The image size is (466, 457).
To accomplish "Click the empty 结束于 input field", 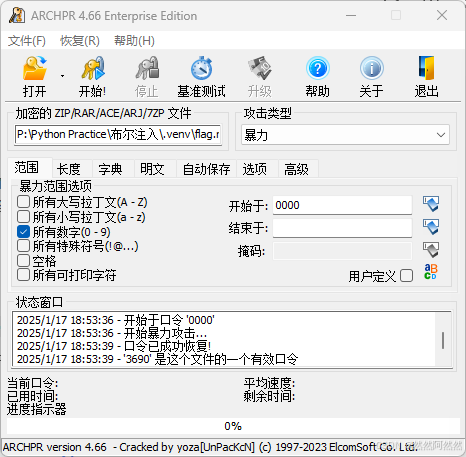I will (342, 228).
